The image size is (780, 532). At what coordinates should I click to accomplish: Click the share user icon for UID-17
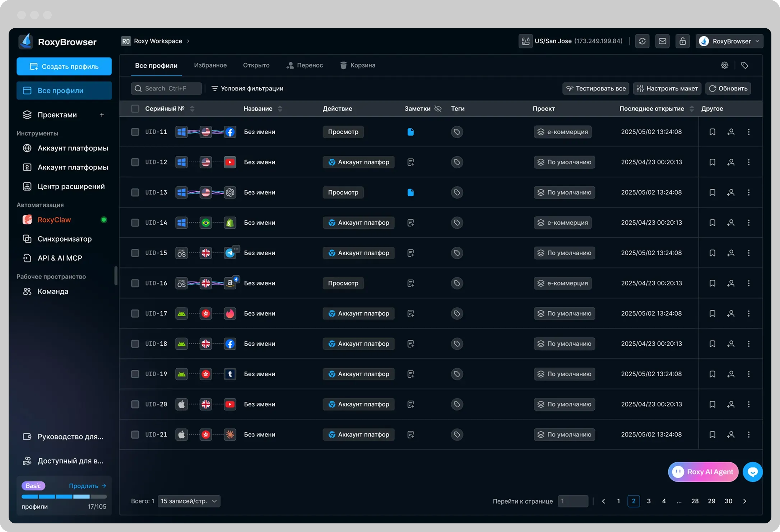click(730, 313)
